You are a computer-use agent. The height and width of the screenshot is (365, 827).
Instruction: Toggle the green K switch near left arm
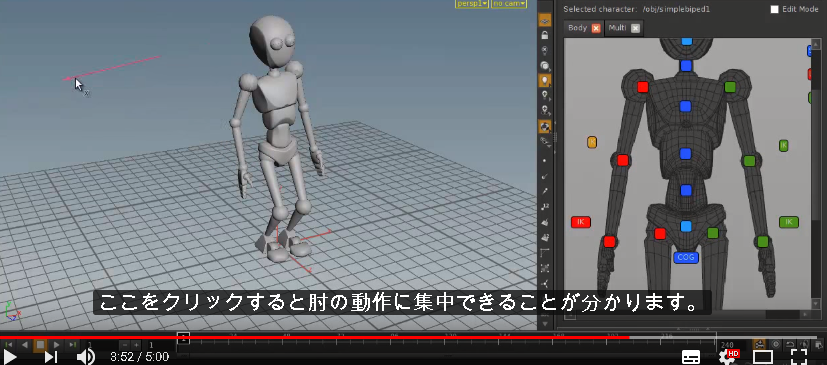click(784, 145)
